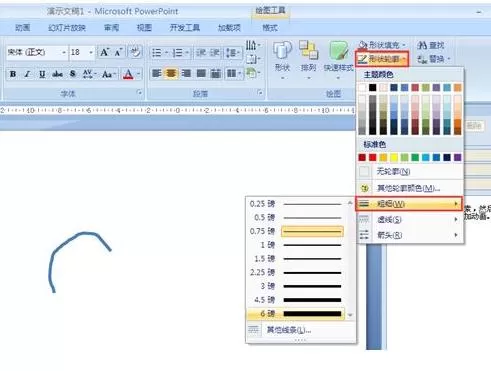
Task: Expand the Dashes submenu
Action: [x=410, y=219]
